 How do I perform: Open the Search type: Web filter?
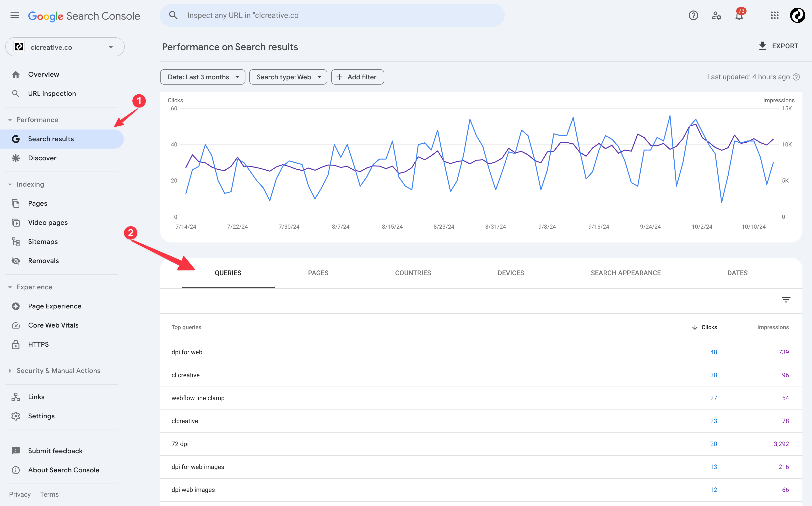tap(288, 77)
